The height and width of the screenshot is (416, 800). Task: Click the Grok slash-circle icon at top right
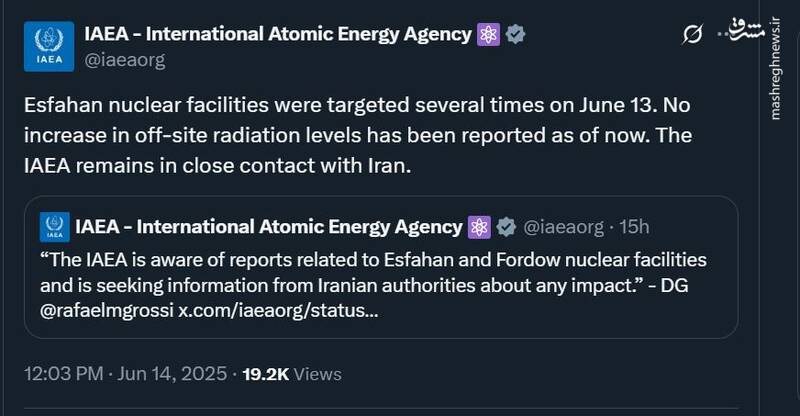[x=692, y=36]
